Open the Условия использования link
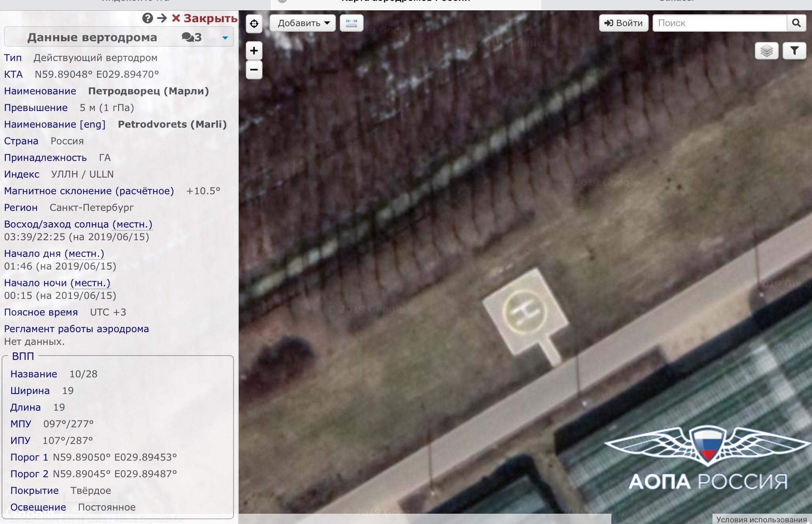Viewport: 812px width, 524px height. tap(761, 519)
